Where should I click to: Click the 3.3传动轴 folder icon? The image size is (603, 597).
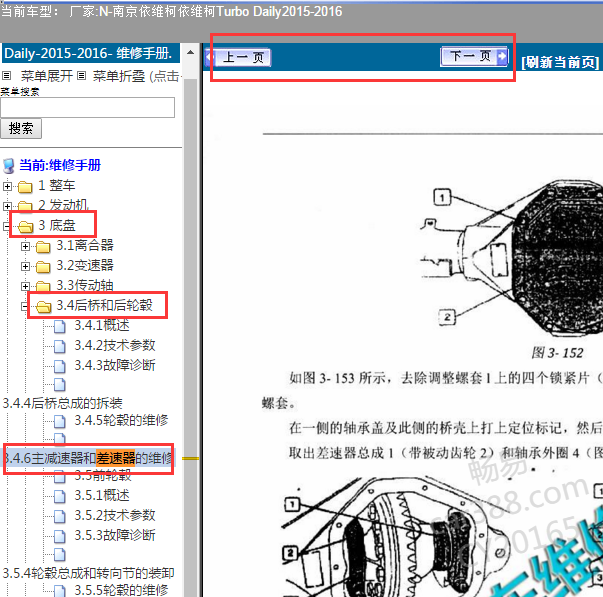click(43, 287)
